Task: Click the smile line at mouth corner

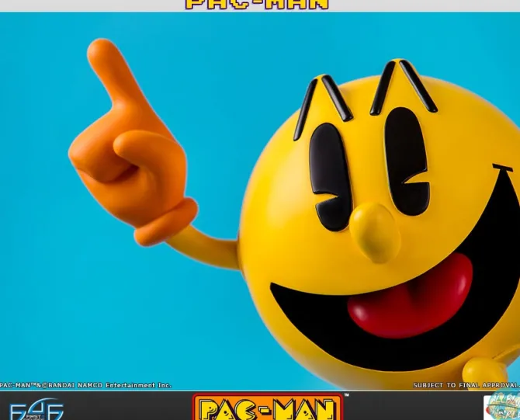Action: pos(502,168)
